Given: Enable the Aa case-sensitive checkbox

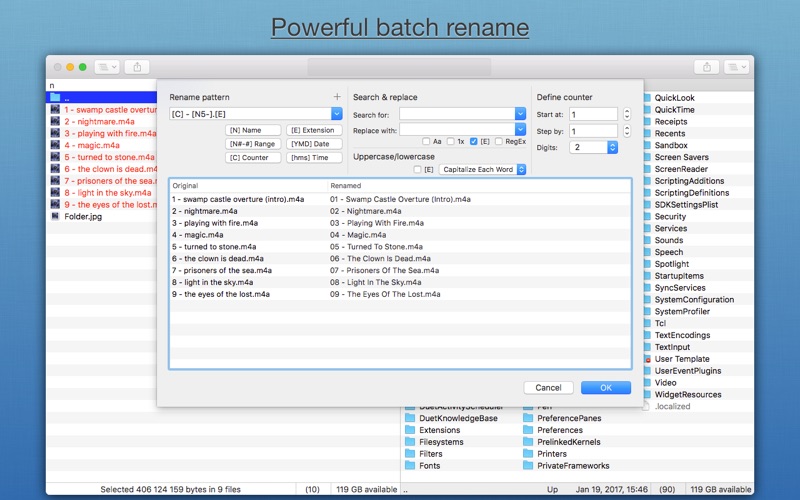Looking at the screenshot, I should [x=426, y=142].
